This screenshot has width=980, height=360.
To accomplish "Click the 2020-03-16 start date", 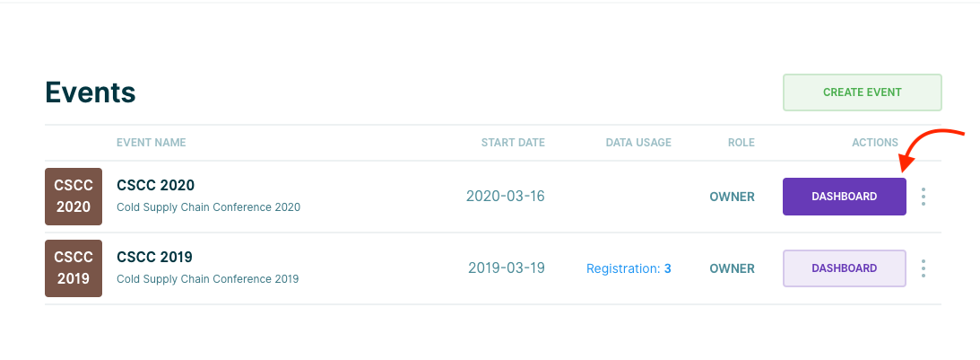I will (x=506, y=197).
